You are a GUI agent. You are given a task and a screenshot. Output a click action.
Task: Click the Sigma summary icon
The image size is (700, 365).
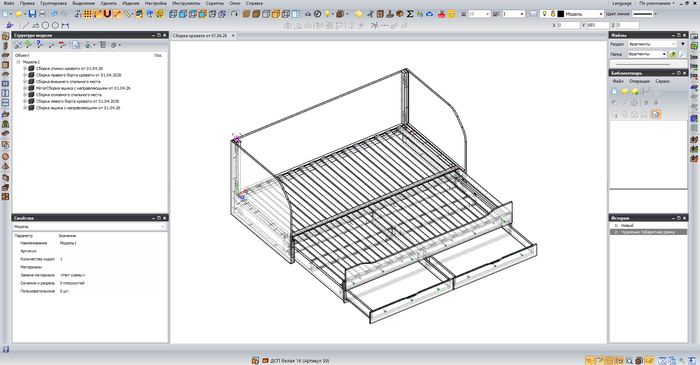pos(409,14)
